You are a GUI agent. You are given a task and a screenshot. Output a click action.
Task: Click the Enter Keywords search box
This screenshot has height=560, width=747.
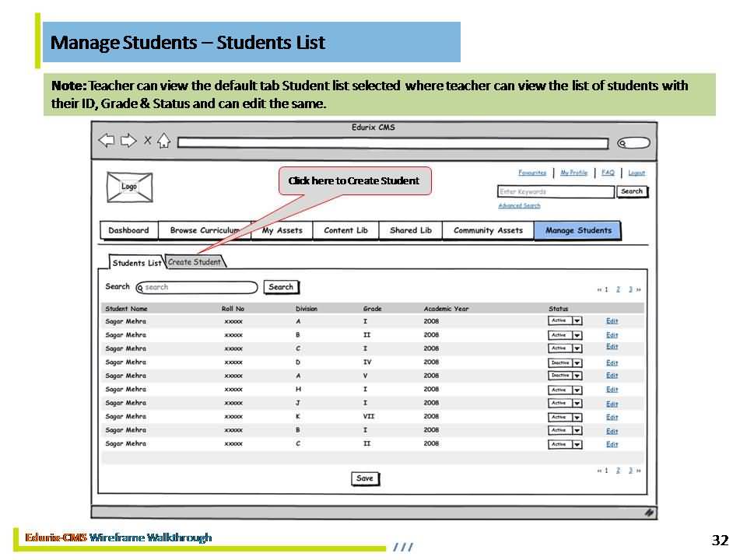pos(556,192)
